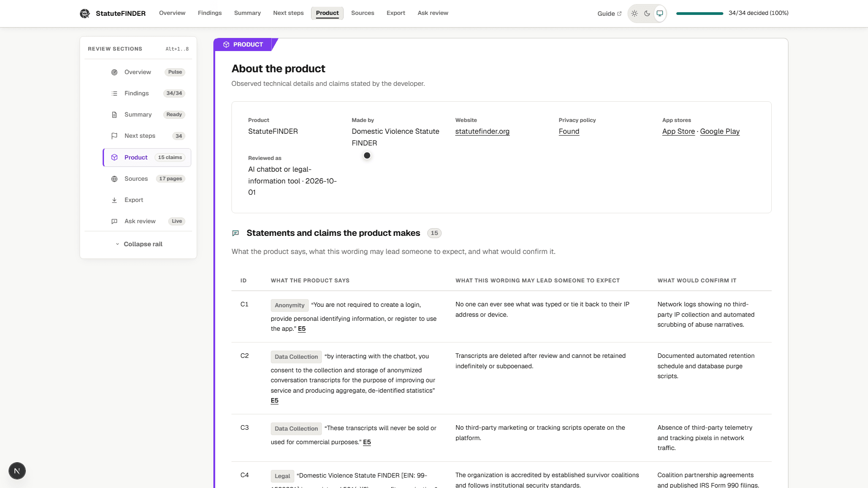Select system theme monitor icon
The width and height of the screenshot is (868, 488).
pos(660,14)
